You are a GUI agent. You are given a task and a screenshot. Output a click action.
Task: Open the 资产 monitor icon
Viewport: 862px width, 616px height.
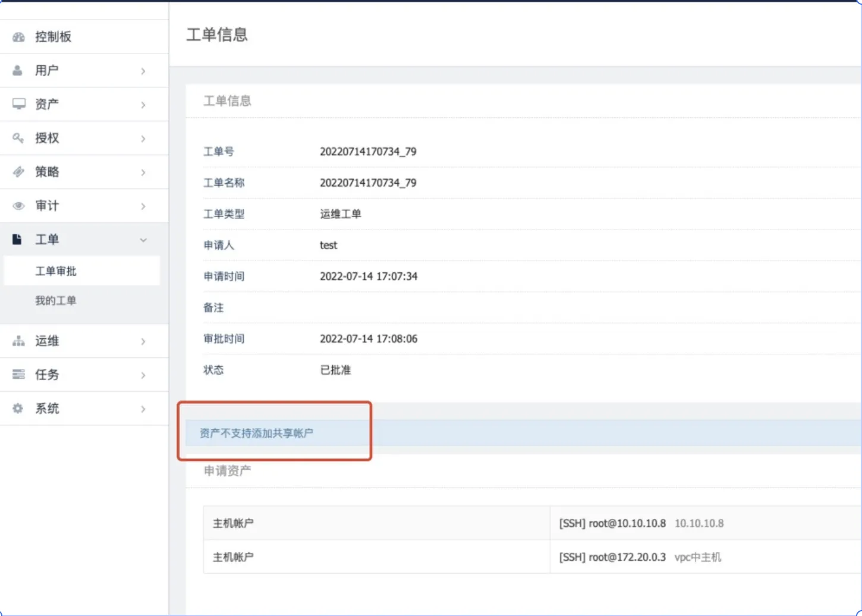click(x=17, y=103)
